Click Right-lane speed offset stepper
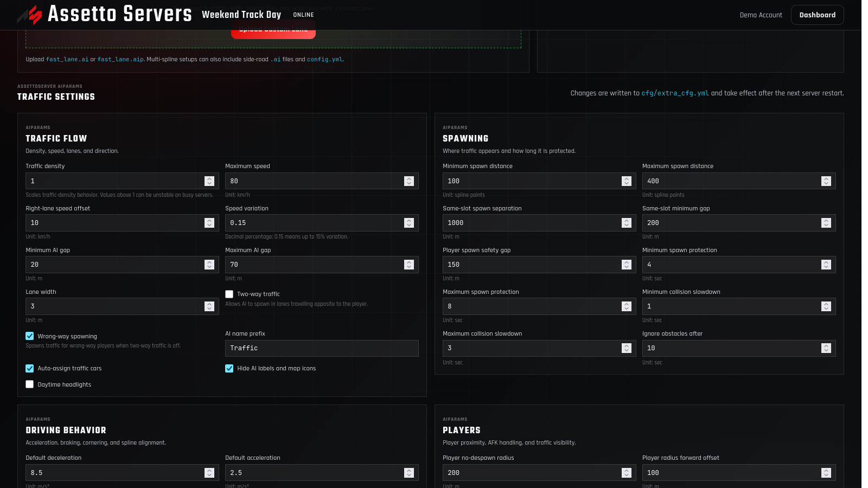Viewport: 868px width, 488px height. (x=209, y=223)
